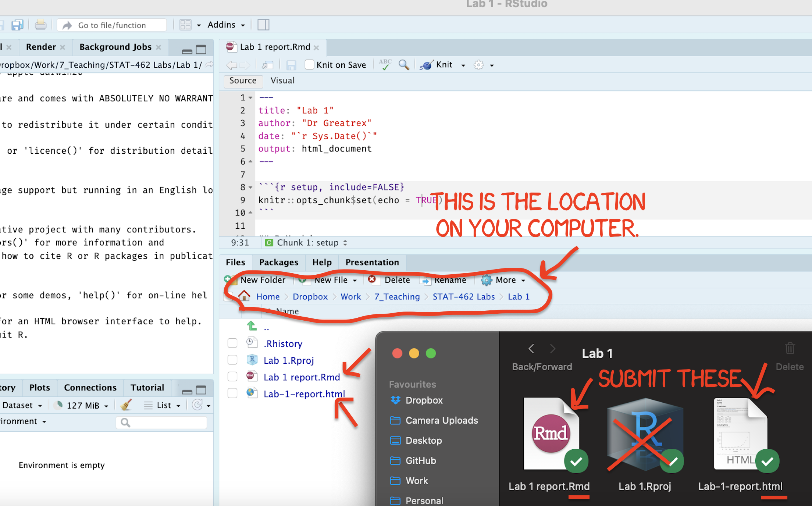Screen dimensions: 812x506
Task: Click the New Folder button
Action: pos(263,280)
